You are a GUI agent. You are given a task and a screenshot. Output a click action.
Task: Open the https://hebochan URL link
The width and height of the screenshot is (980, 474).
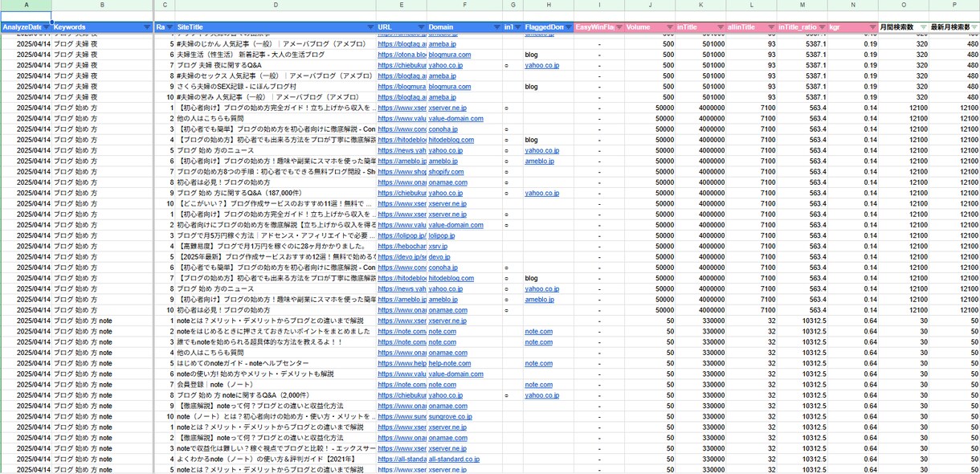tap(402, 247)
